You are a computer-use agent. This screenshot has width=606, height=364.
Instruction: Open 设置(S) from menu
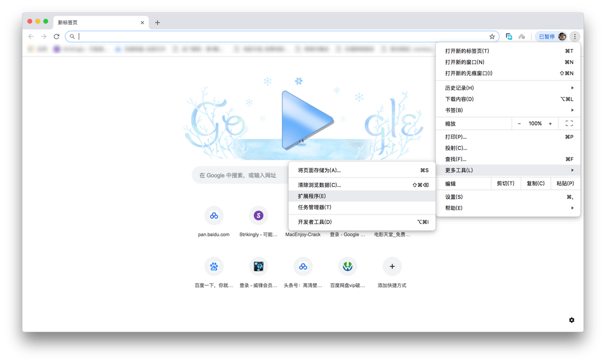[508, 197]
